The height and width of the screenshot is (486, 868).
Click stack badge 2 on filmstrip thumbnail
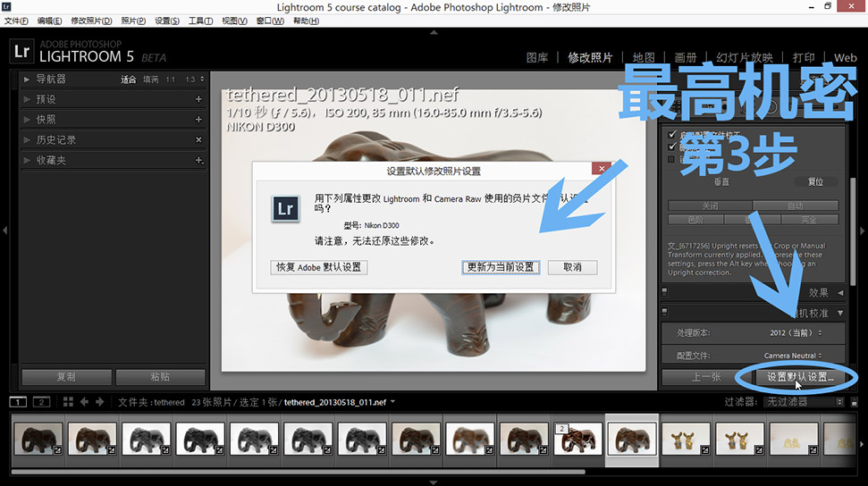coord(561,429)
